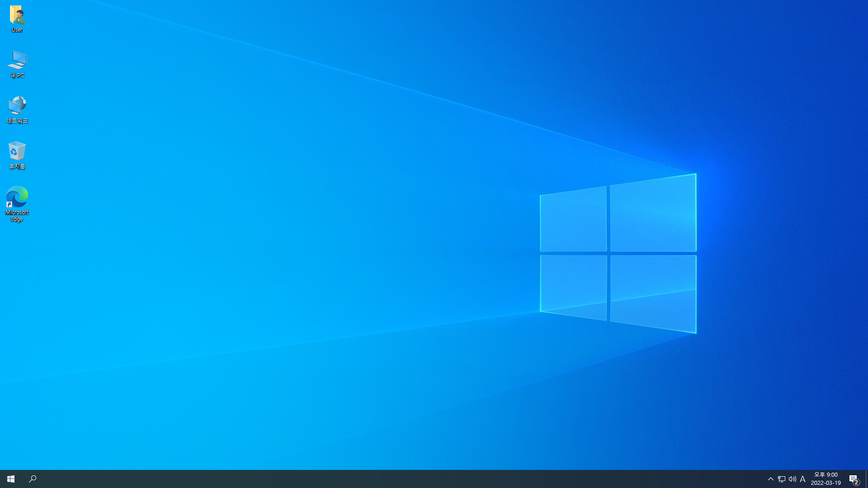The height and width of the screenshot is (488, 868).
Task: Open the Windows Start menu
Action: [x=11, y=479]
